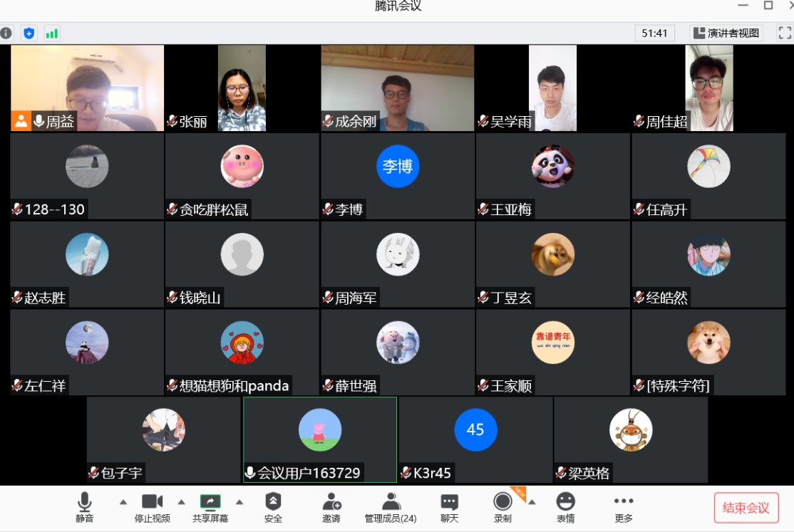The height and width of the screenshot is (532, 794).
Task: Toggle the Mute (静音) microphone button
Action: tap(85, 507)
